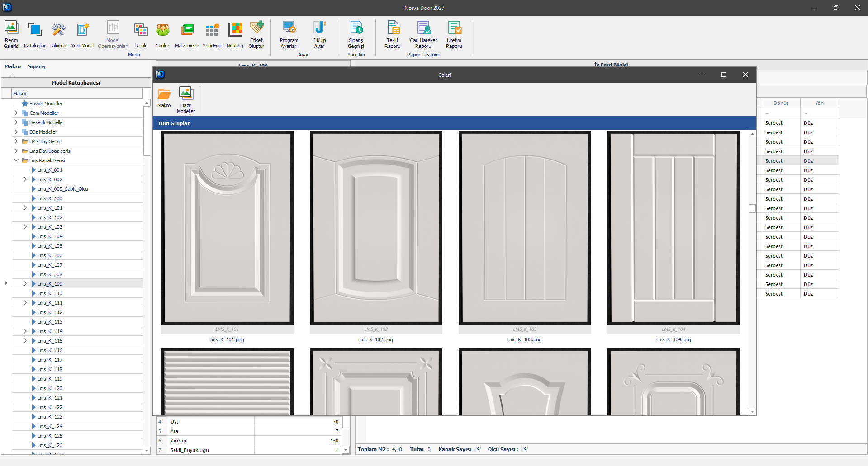Click the Etiket Oluştur label icon
Viewport: 868px width, 466px height.
(256, 34)
